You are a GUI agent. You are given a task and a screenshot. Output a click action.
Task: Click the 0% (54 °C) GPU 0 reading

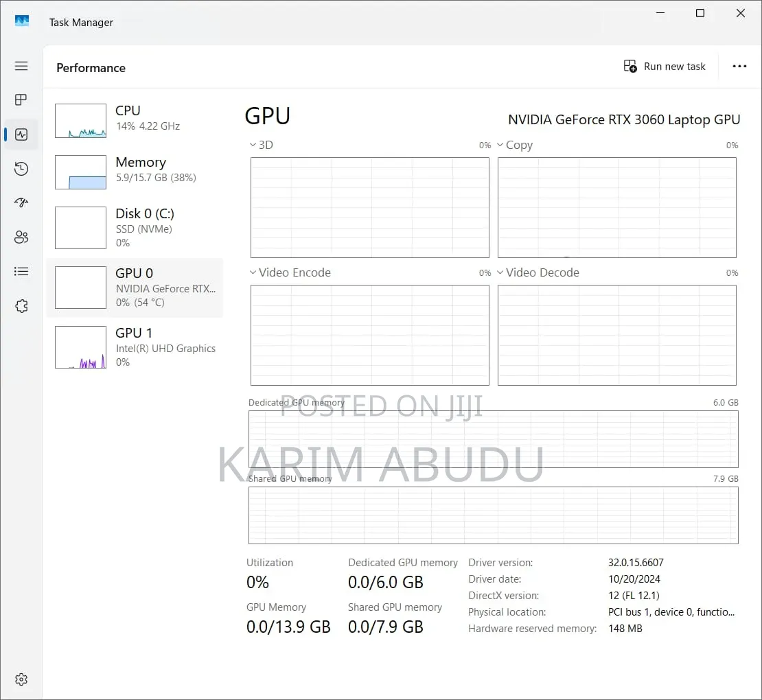tap(140, 303)
